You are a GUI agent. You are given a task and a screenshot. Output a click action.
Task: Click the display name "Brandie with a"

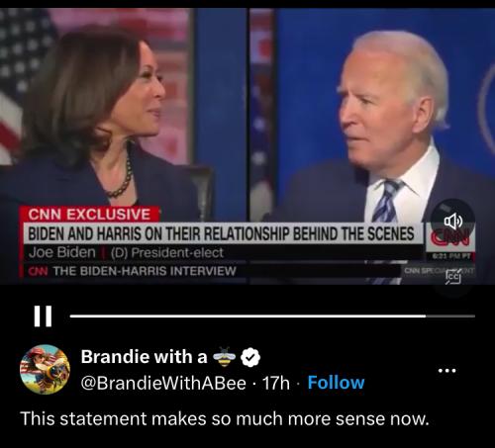[x=144, y=357]
